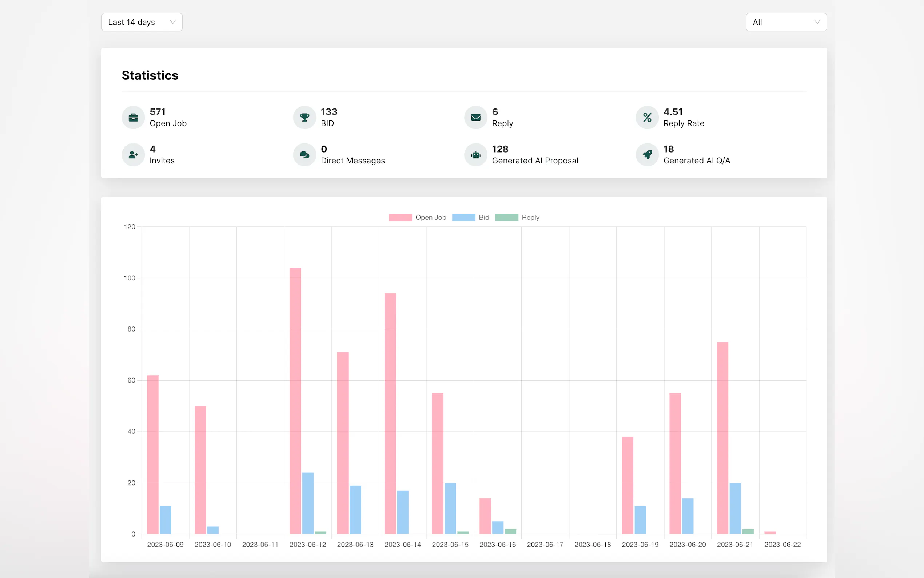Open the Last 14 days dropdown
The width and height of the screenshot is (924, 578).
142,22
